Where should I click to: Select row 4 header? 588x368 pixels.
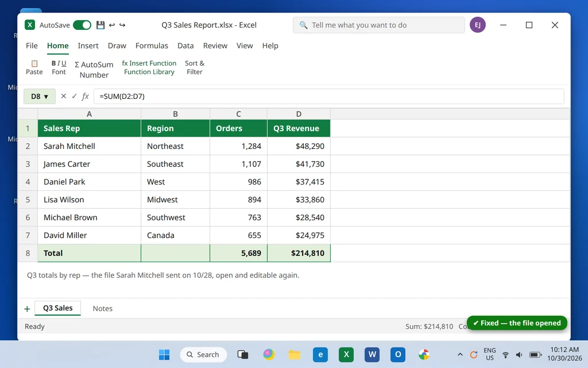pos(28,182)
